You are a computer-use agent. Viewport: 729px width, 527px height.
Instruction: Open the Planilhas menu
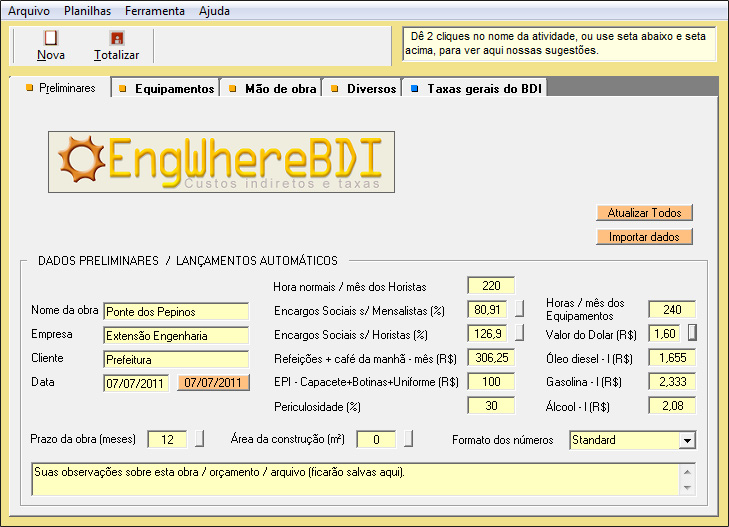[87, 11]
